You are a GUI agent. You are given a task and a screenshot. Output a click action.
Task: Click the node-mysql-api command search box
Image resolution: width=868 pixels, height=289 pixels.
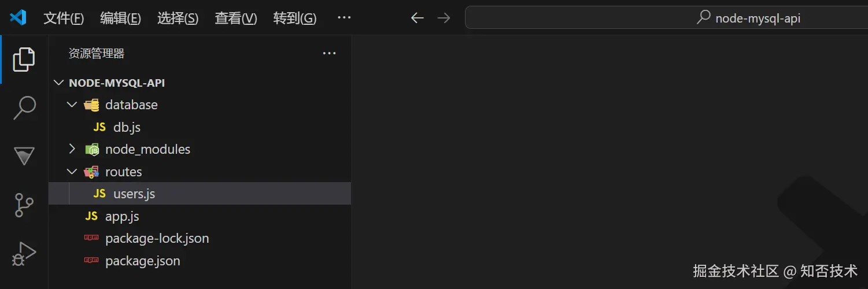666,18
